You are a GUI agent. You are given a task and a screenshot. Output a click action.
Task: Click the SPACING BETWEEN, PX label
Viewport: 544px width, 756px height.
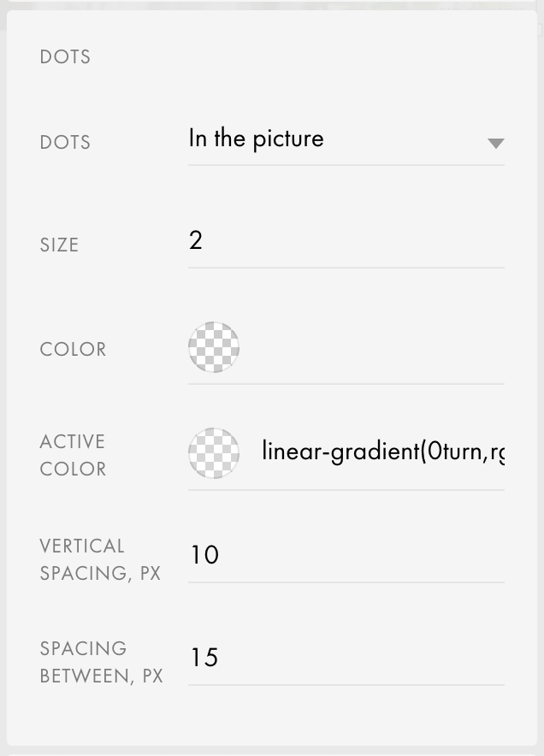101,662
